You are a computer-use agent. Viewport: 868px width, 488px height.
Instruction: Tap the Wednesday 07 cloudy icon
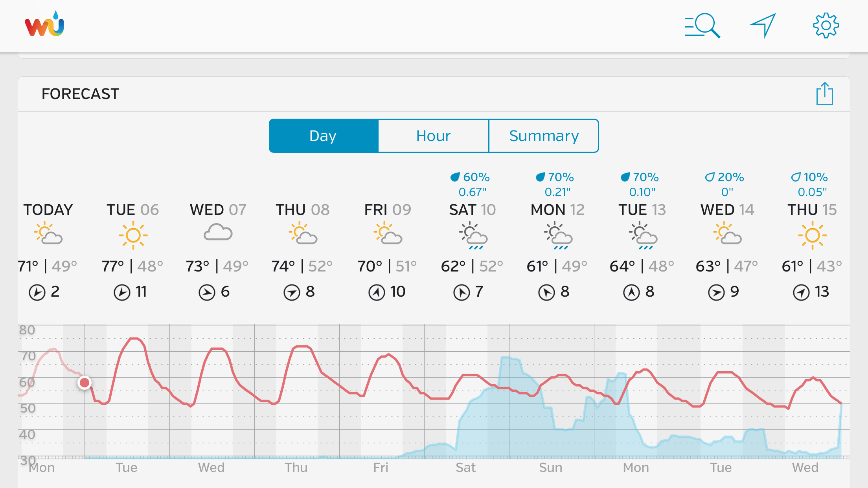[218, 233]
